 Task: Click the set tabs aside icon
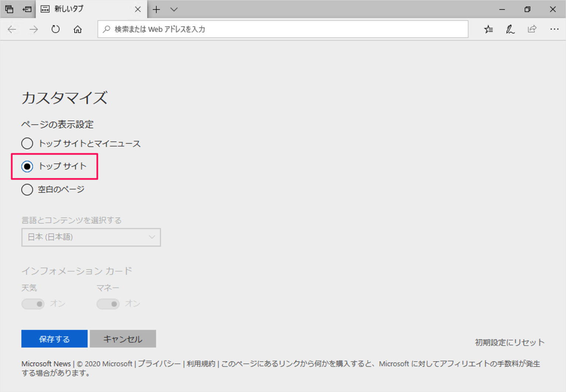[27, 9]
